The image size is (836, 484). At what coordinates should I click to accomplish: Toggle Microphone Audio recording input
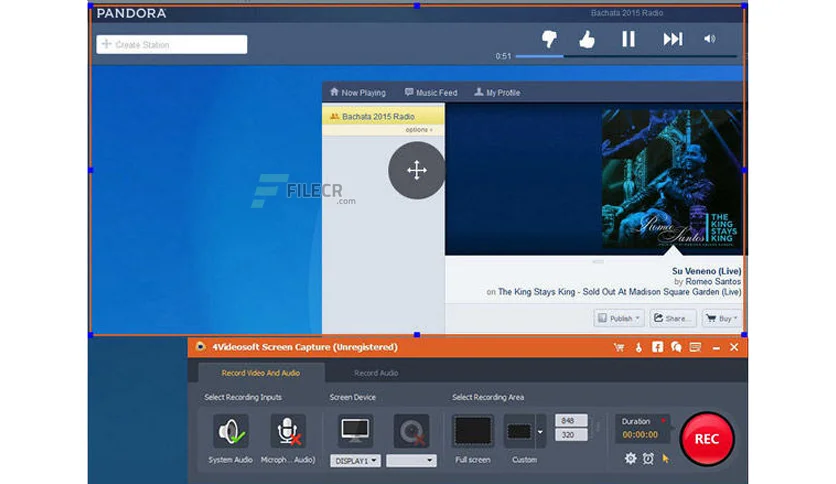click(x=288, y=431)
